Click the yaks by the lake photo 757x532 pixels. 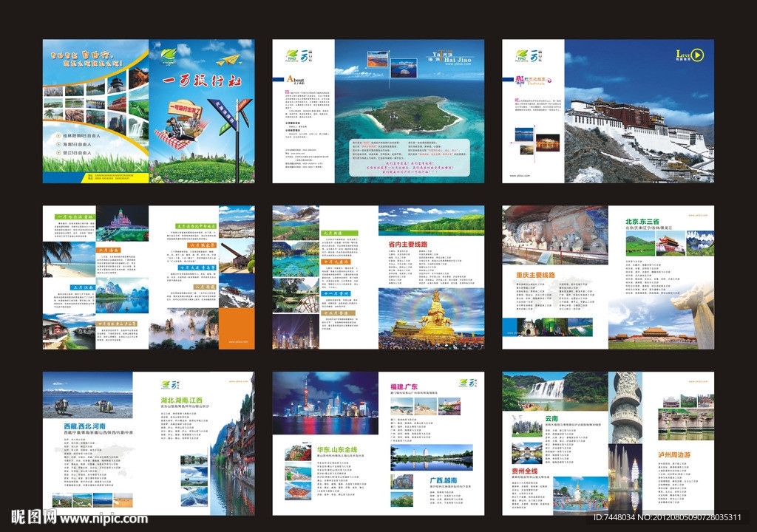click(87, 395)
